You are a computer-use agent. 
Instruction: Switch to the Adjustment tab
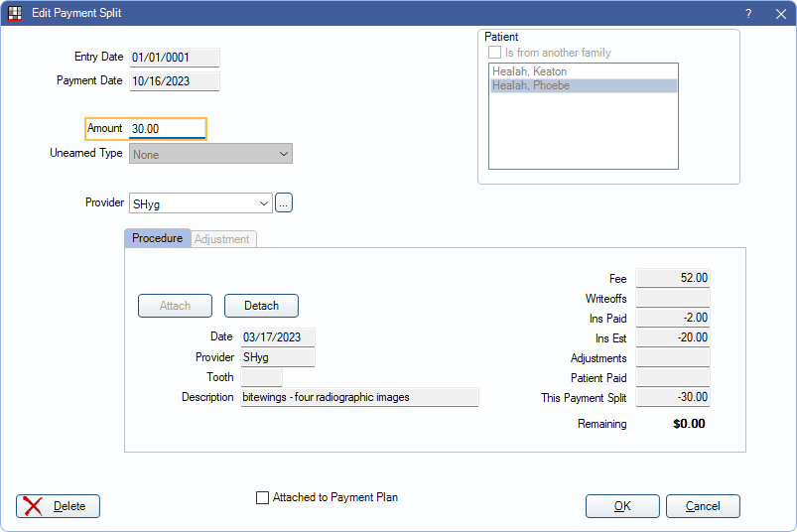coord(222,239)
